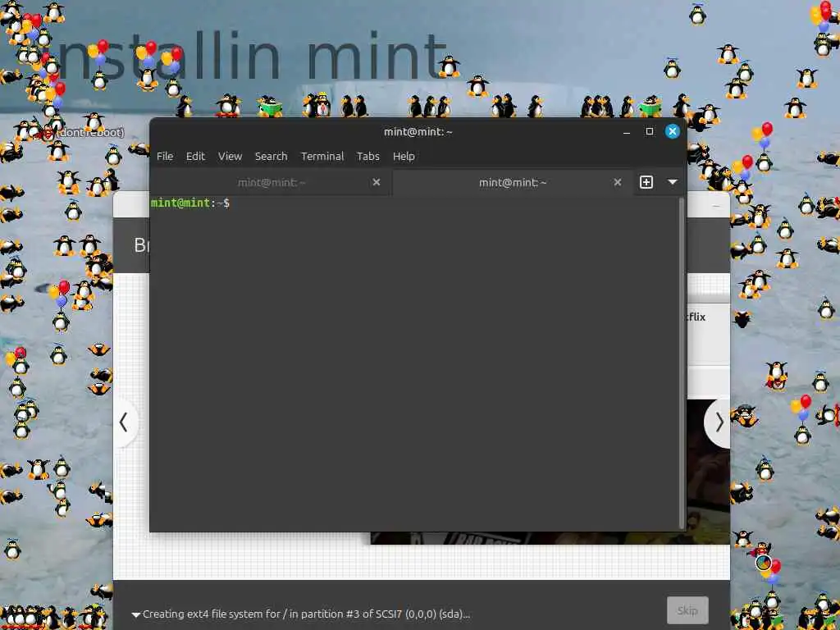Open the File menu in terminal
Screen dimensions: 840x630
point(164,156)
